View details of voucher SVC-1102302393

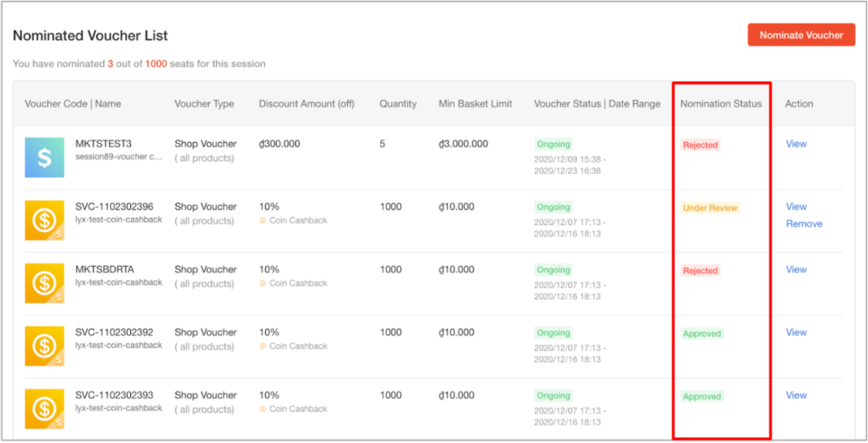(x=796, y=395)
